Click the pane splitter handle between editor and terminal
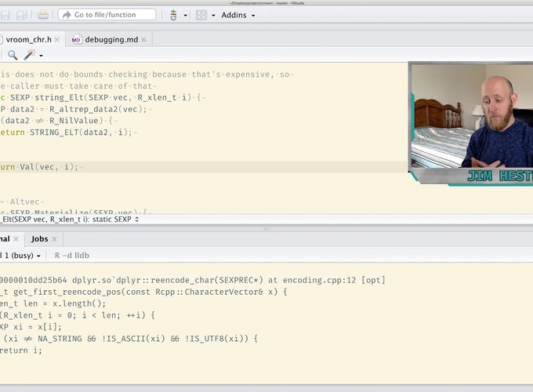This screenshot has height=392, width=533. (266, 229)
